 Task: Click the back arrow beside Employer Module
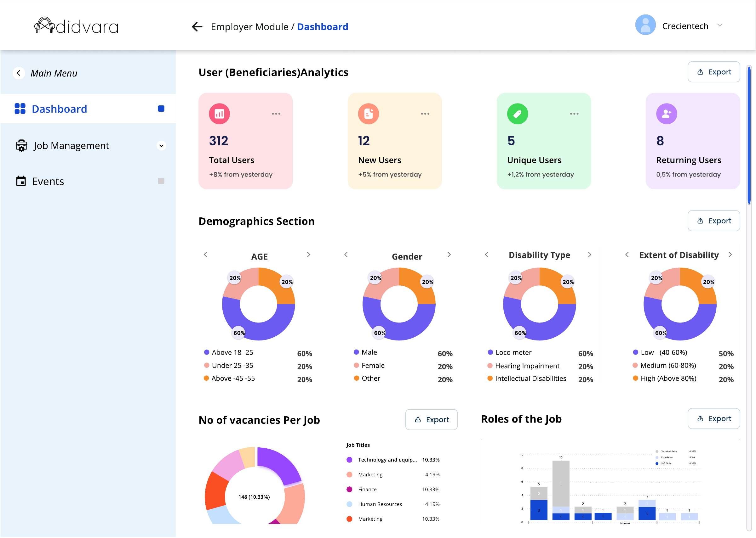point(197,26)
